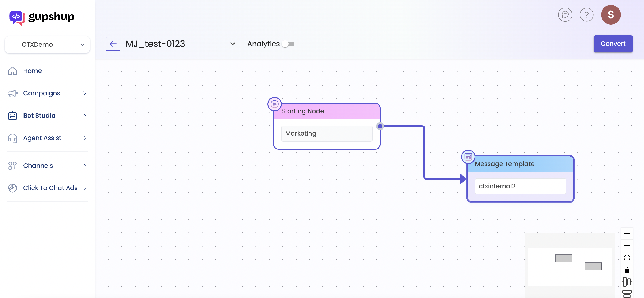Open the help question mark icon

click(x=586, y=15)
